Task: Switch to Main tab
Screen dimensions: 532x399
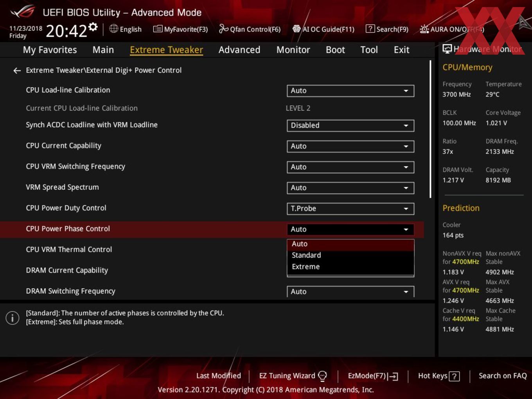Action: click(103, 50)
